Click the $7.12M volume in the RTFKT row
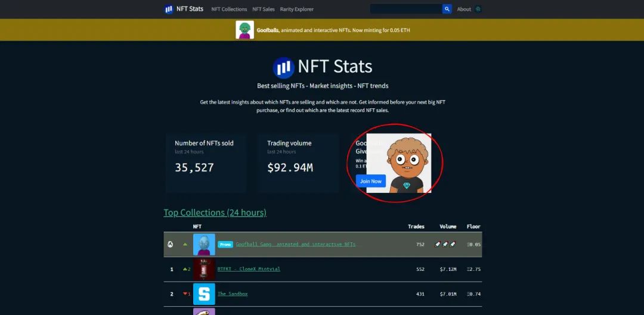644x315 pixels. pyautogui.click(x=448, y=270)
